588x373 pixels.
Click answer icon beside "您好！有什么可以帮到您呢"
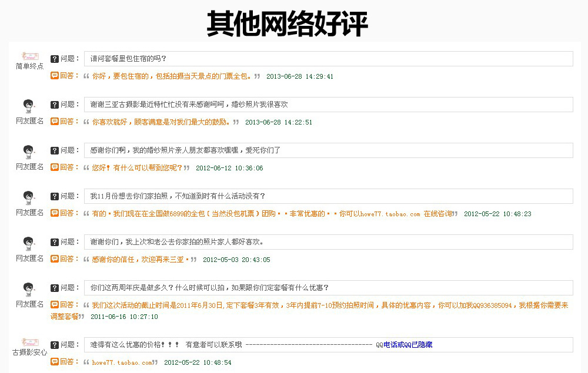click(x=55, y=167)
